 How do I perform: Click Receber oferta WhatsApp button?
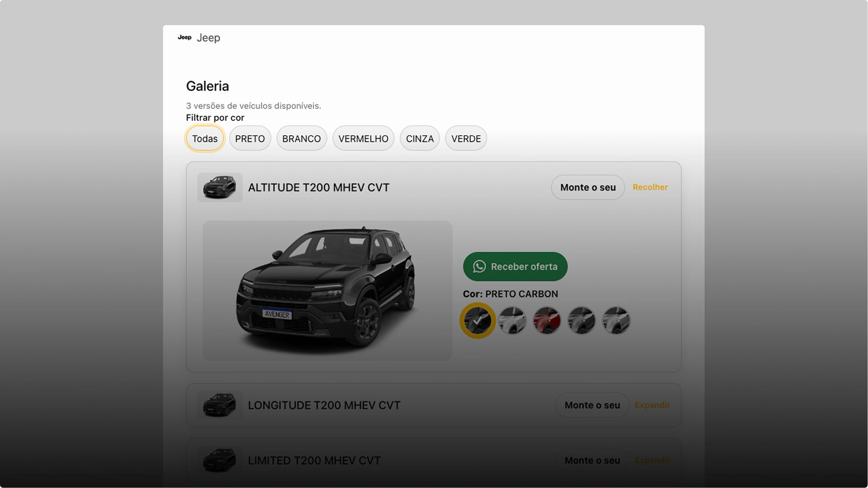tap(515, 266)
